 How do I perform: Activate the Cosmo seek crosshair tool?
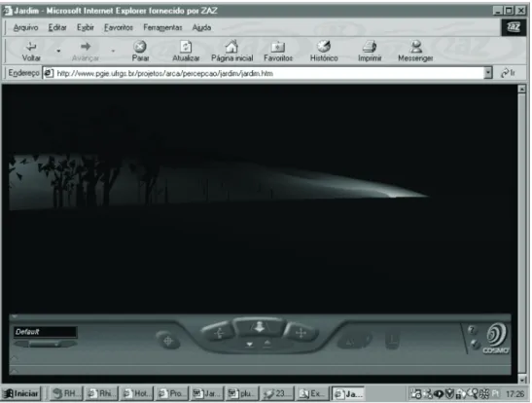pos(168,340)
